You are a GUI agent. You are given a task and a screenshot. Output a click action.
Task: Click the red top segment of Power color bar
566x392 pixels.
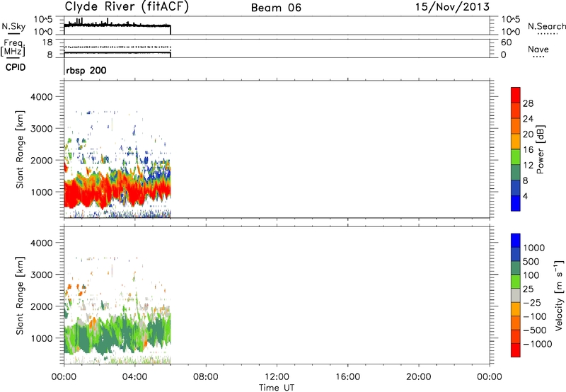point(516,95)
